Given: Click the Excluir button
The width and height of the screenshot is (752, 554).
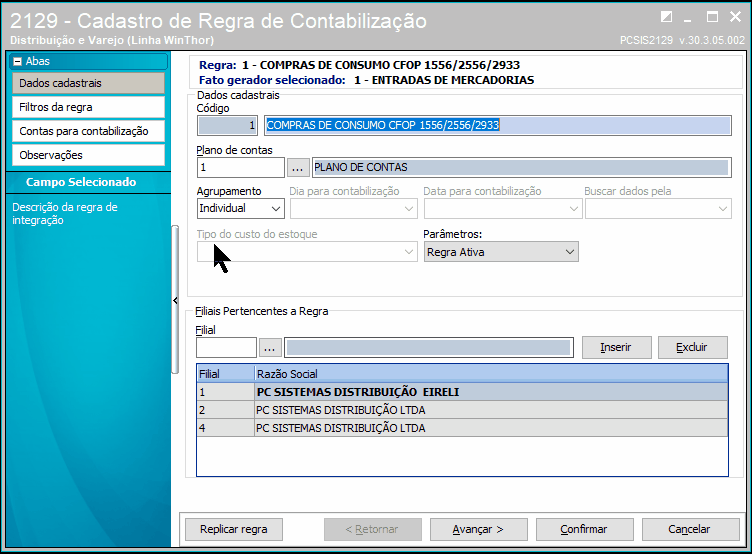Looking at the screenshot, I should pyautogui.click(x=693, y=347).
